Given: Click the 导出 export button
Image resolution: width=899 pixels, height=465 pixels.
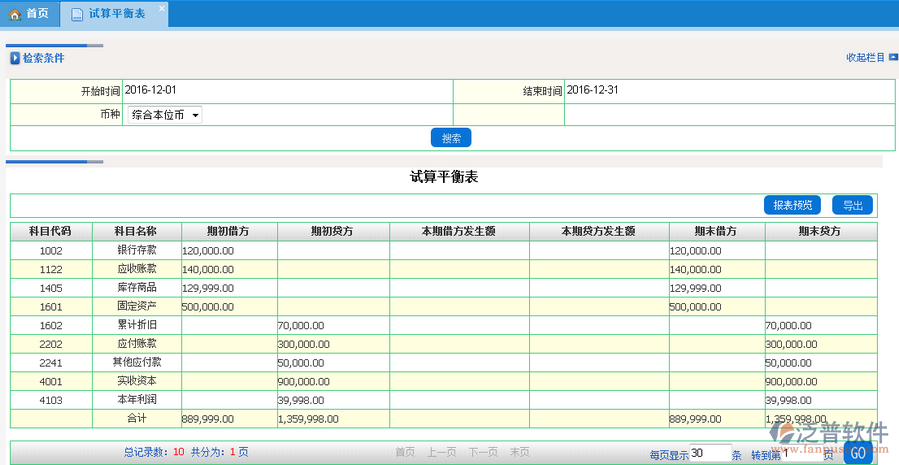Looking at the screenshot, I should click(x=852, y=205).
